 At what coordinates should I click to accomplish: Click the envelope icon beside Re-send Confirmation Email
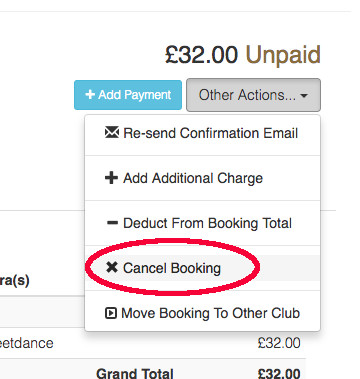click(112, 133)
